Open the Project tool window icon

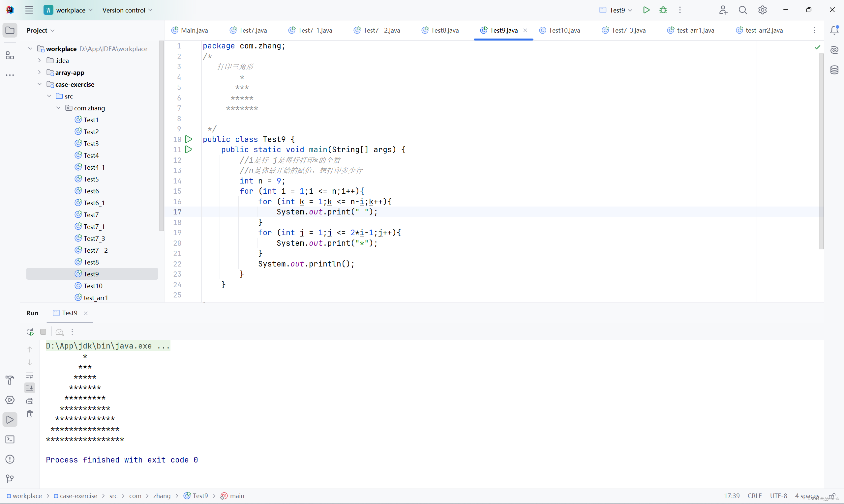tap(10, 30)
